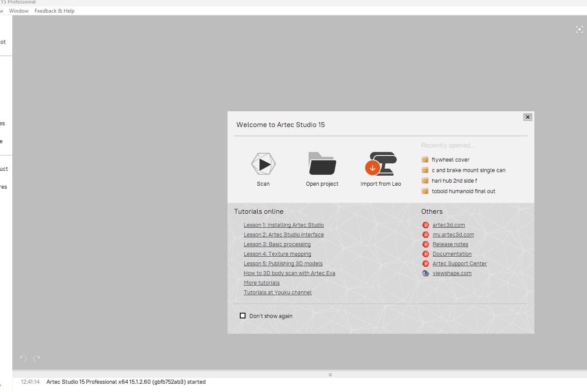Open Lesson 3: Basic processing tutorial
Screen dimensions: 587x392
click(x=277, y=244)
